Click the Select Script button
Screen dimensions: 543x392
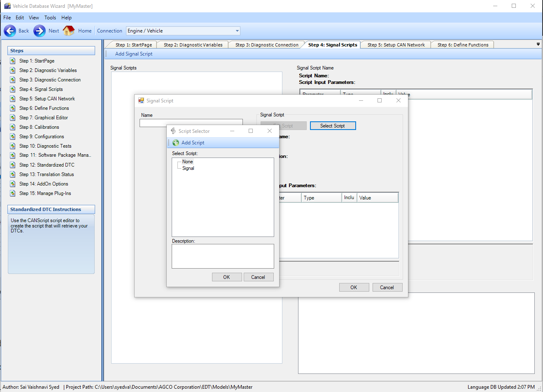click(333, 126)
